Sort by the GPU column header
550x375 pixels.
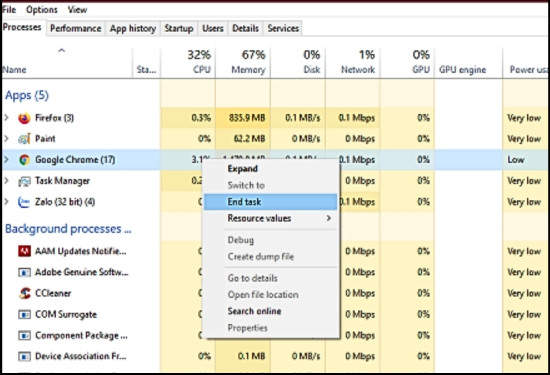point(407,62)
